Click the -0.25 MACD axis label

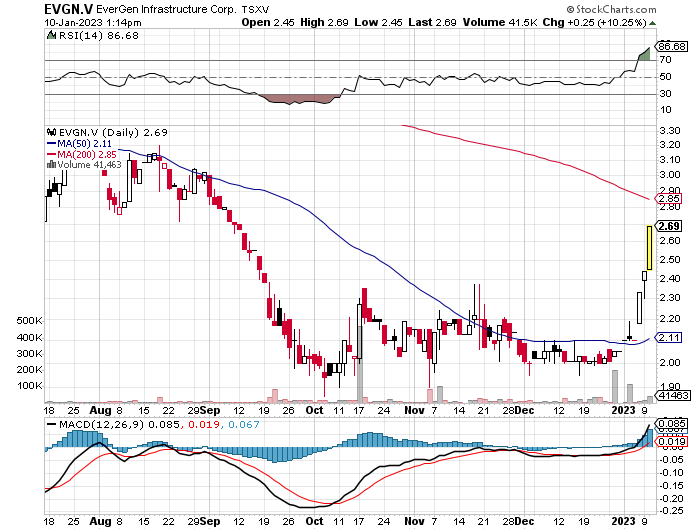click(x=671, y=510)
